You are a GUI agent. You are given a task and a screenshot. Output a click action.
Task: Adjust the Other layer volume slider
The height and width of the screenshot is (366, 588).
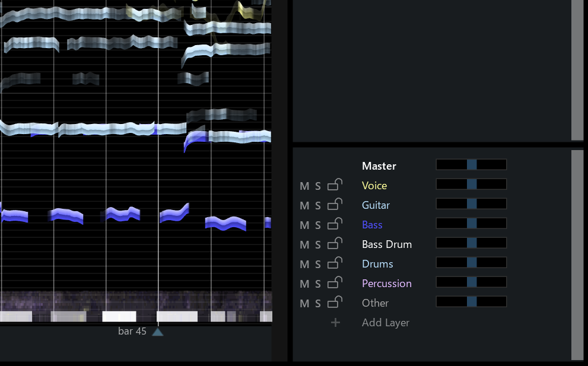pos(471,301)
